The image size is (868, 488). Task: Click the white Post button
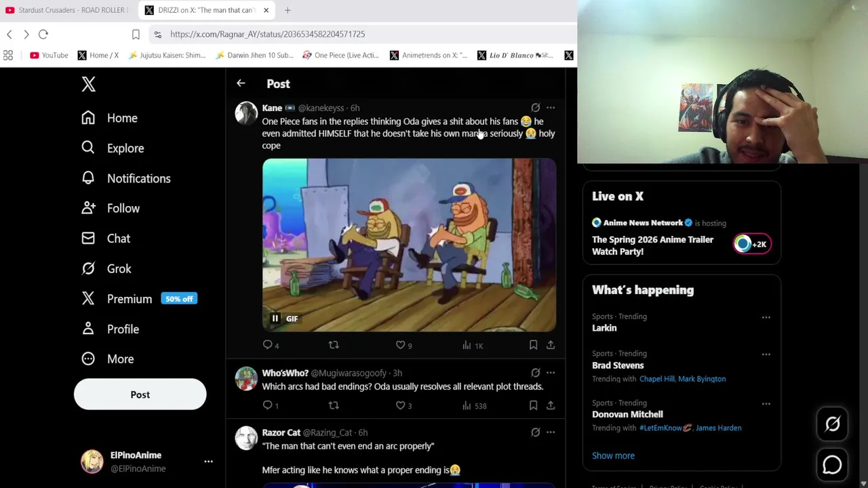[x=140, y=394]
